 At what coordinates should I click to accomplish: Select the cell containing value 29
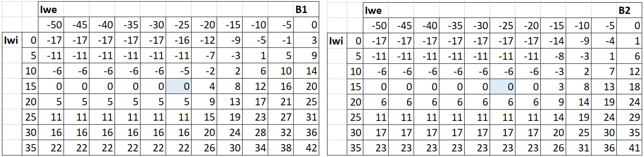[x=630, y=117]
